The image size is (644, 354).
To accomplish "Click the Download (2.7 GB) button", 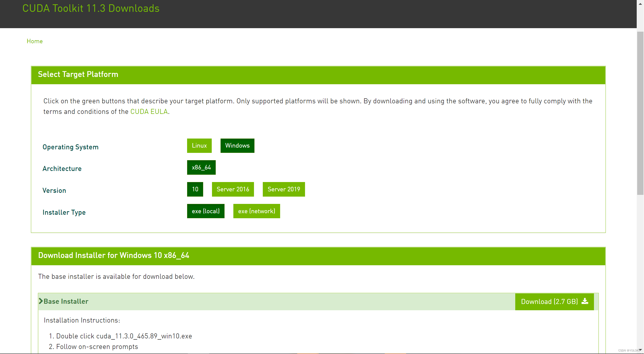I will click(x=554, y=302).
